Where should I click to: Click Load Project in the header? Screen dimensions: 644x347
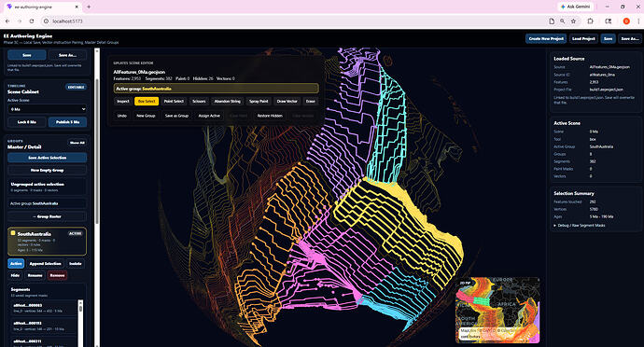coord(583,38)
